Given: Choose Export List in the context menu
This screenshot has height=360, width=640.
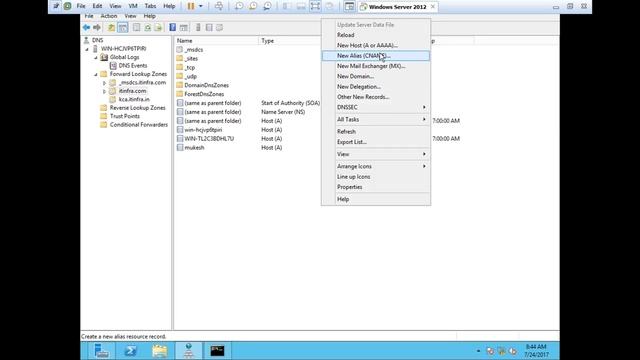Looking at the screenshot, I should point(376,142).
